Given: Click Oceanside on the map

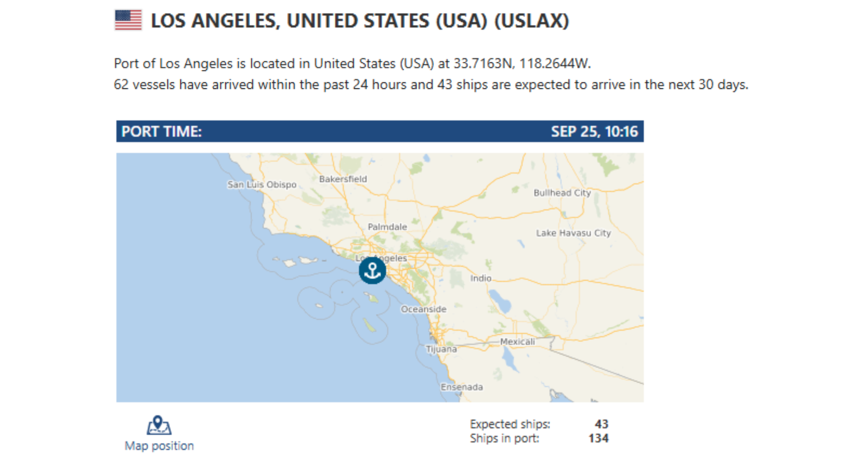Looking at the screenshot, I should pyautogui.click(x=423, y=309).
